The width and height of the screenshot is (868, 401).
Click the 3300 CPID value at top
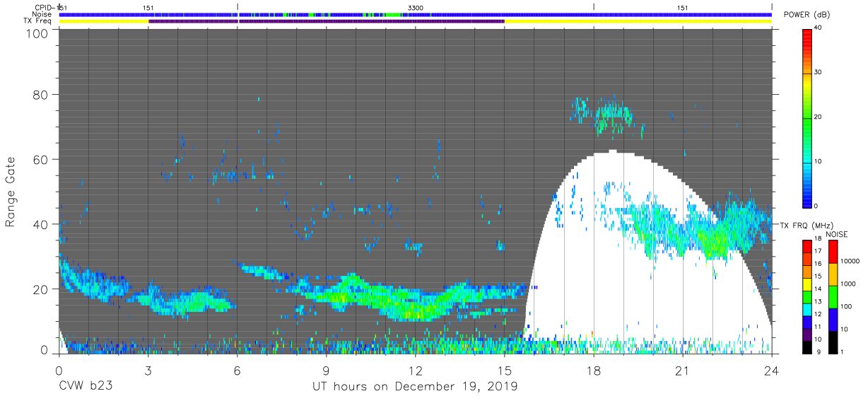click(416, 7)
